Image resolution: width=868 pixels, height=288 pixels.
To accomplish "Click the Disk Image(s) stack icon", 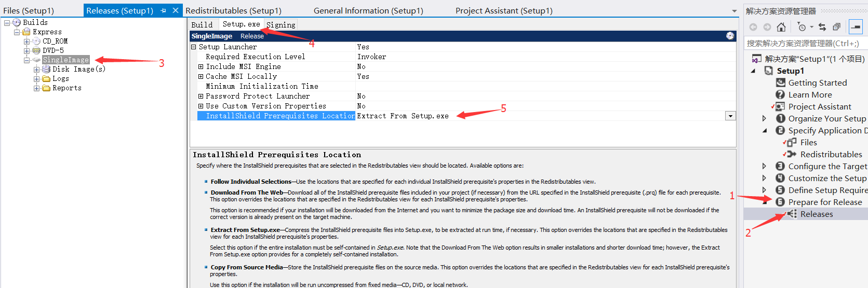I will [46, 69].
